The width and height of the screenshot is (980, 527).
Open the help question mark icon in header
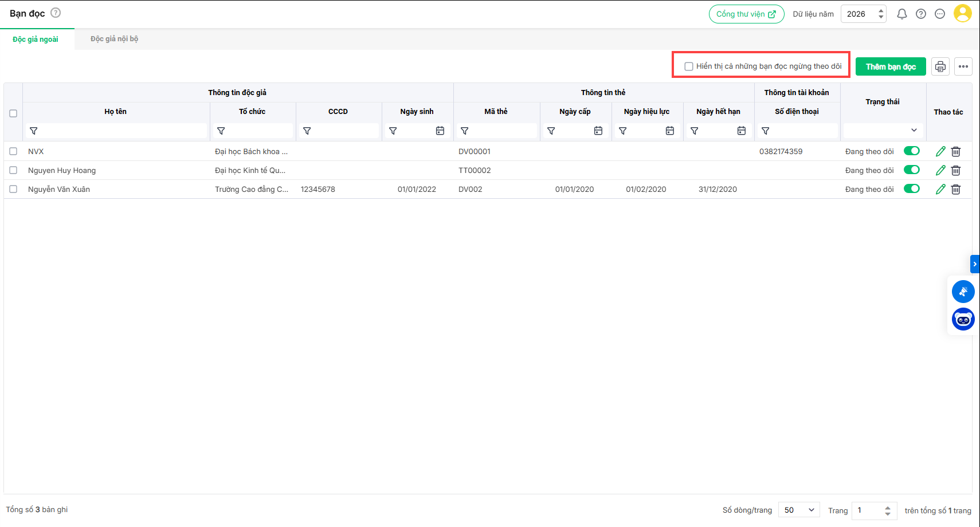click(x=921, y=14)
